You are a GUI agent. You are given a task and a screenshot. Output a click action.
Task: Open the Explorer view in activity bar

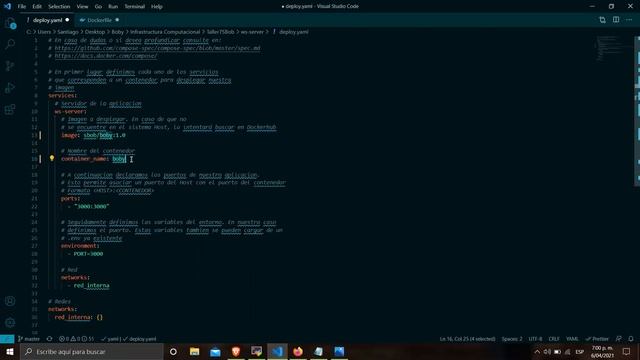tap(10, 23)
